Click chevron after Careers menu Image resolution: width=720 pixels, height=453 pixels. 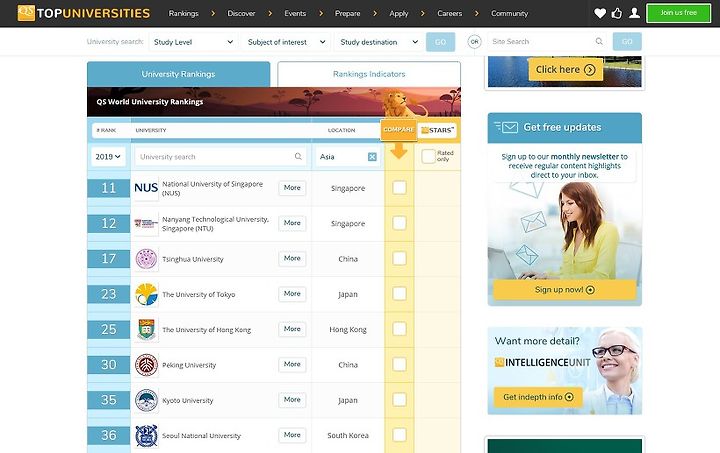tap(477, 14)
